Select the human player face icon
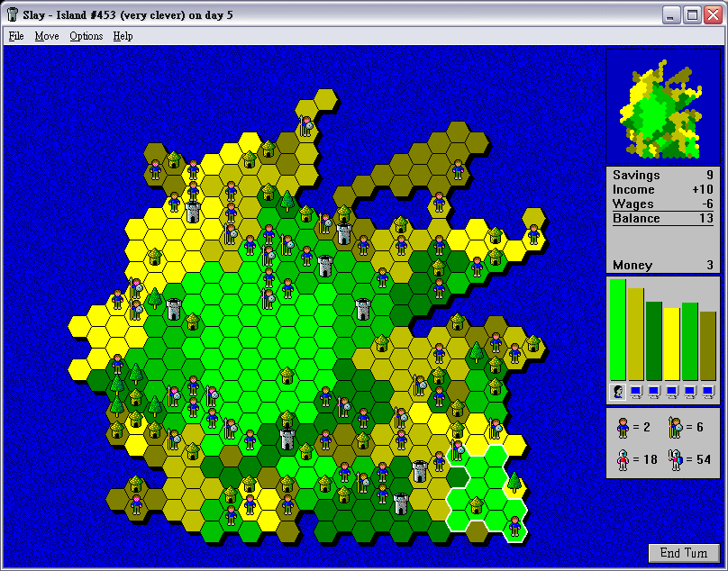Screen dimensions: 728x571 point(618,393)
